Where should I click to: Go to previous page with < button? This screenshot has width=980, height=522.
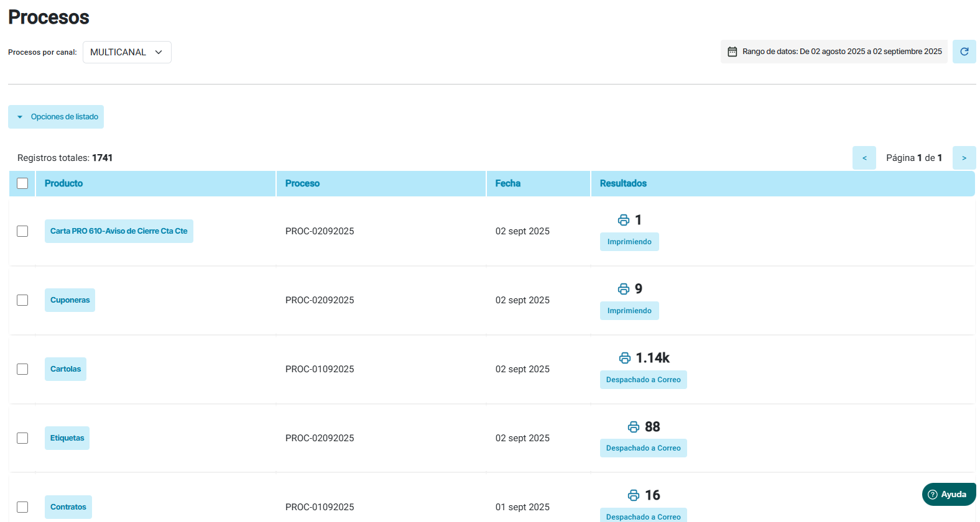(x=864, y=158)
